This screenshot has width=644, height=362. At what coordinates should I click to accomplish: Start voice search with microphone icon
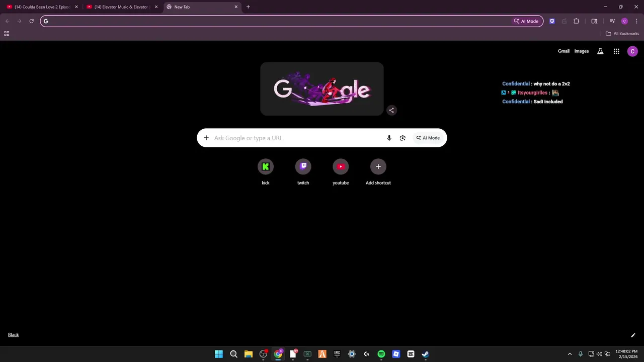(389, 138)
